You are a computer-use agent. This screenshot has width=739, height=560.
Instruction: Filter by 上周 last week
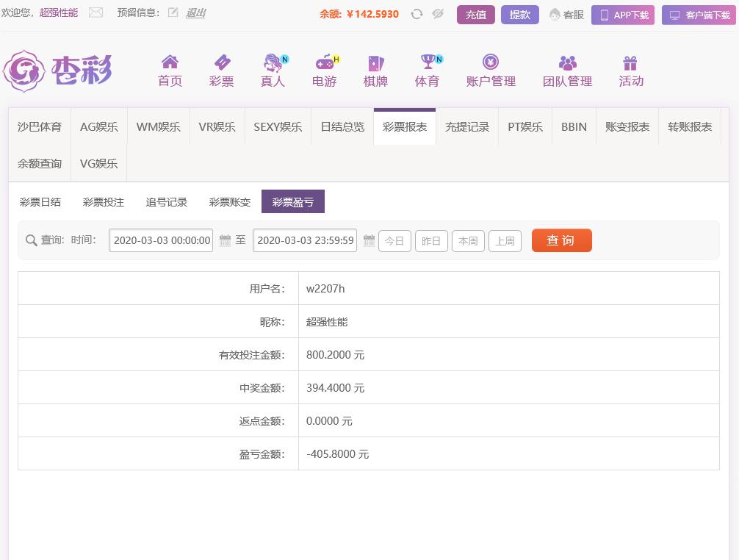(505, 241)
